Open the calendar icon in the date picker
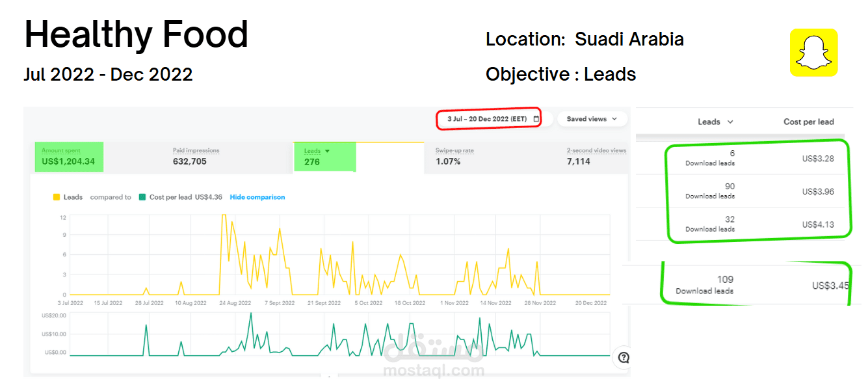Image resolution: width=868 pixels, height=387 pixels. (536, 119)
